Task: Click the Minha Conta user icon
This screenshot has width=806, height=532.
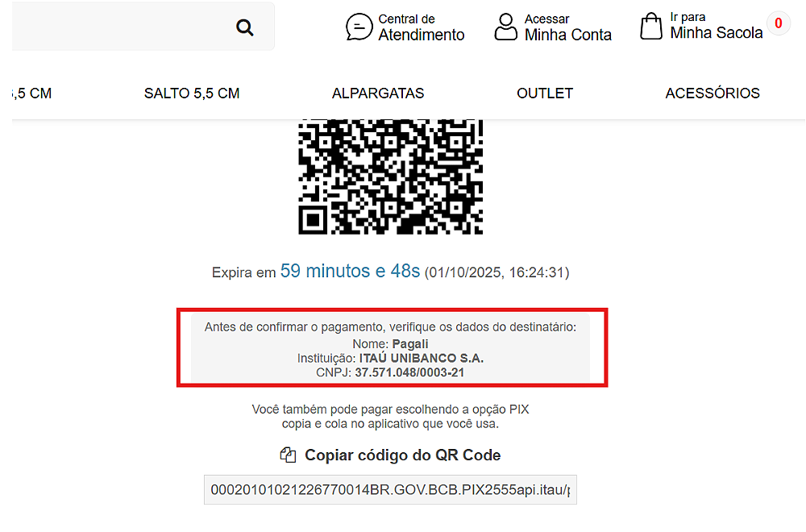Action: click(x=506, y=27)
